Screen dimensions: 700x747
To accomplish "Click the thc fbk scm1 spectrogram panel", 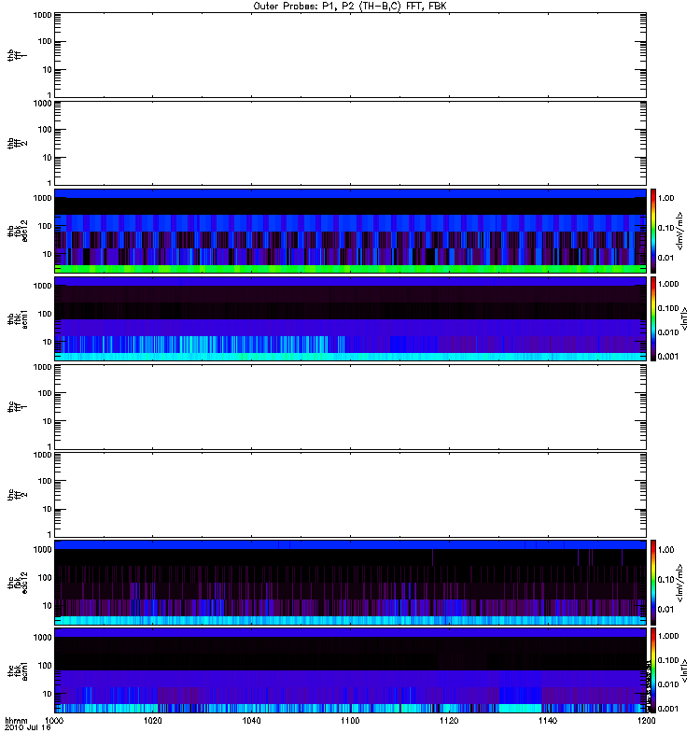I will point(350,670).
